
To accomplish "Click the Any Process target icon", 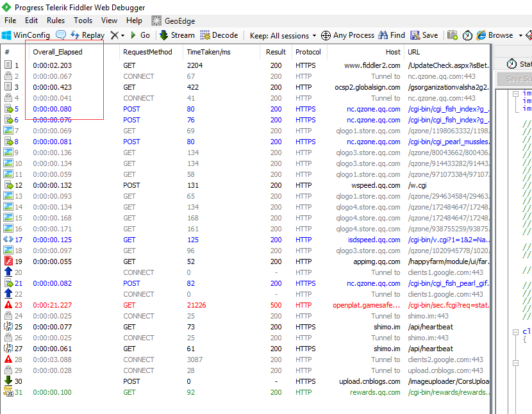I will 326,35.
